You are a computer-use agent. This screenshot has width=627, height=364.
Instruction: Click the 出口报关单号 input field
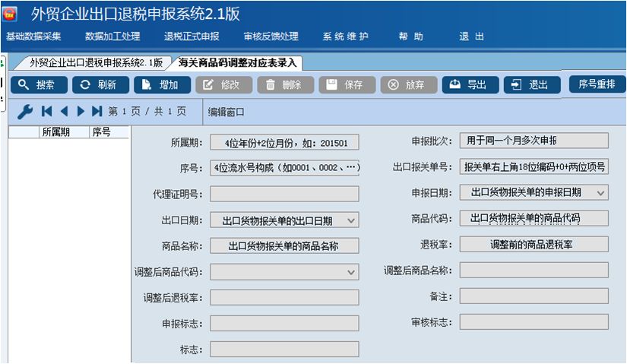pyautogui.click(x=534, y=166)
